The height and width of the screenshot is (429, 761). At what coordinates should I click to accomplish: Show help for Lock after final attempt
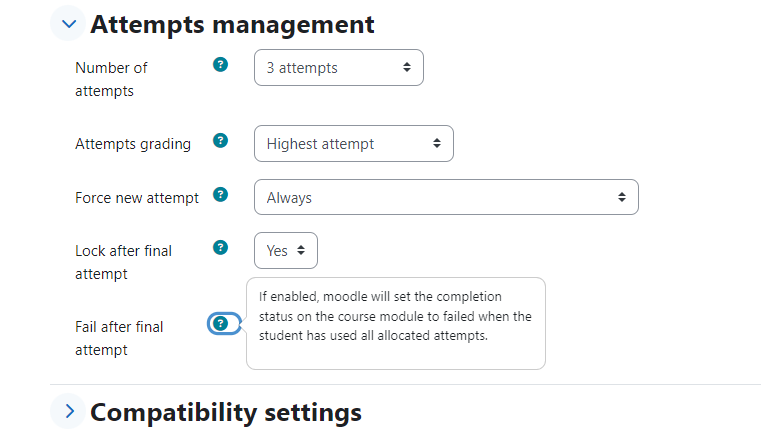pyautogui.click(x=220, y=248)
